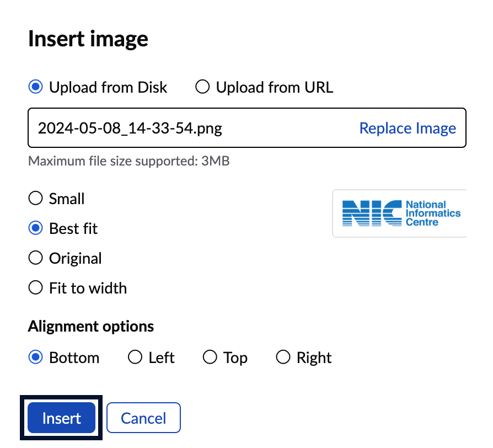
Task: Pick the Best fit size option
Action: (x=36, y=228)
